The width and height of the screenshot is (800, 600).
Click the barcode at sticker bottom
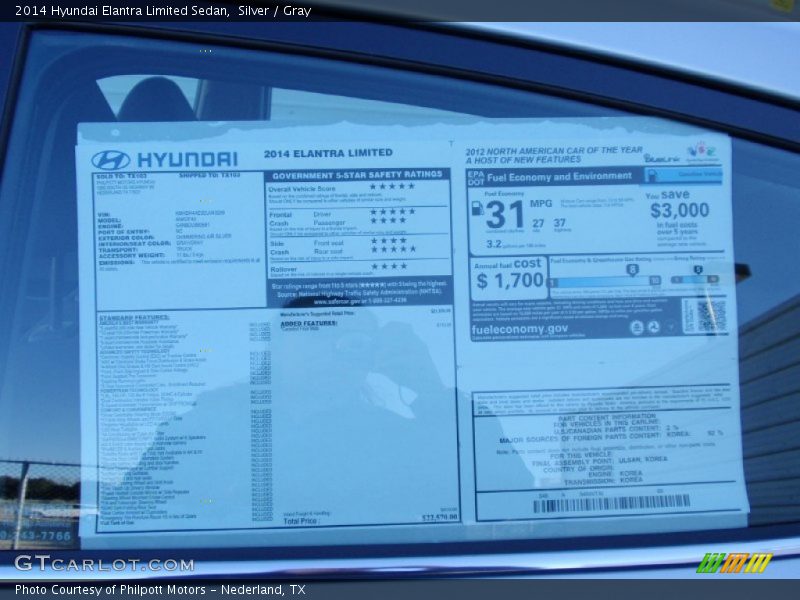point(611,504)
